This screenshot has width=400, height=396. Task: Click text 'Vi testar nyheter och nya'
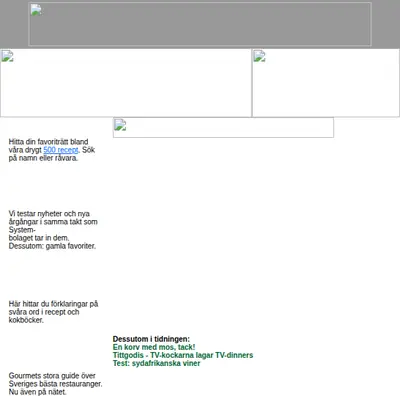pos(49,214)
